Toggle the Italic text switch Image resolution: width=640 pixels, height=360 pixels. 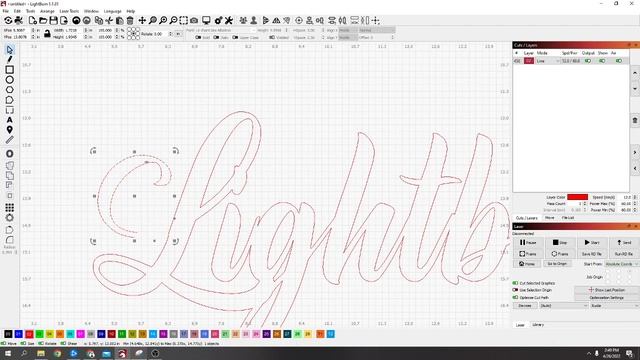[216, 37]
